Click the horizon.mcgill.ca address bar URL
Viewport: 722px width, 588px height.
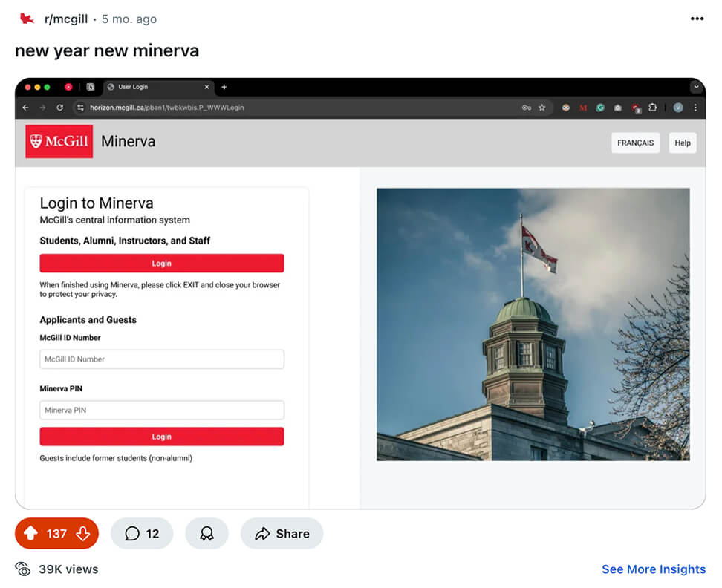tap(166, 108)
